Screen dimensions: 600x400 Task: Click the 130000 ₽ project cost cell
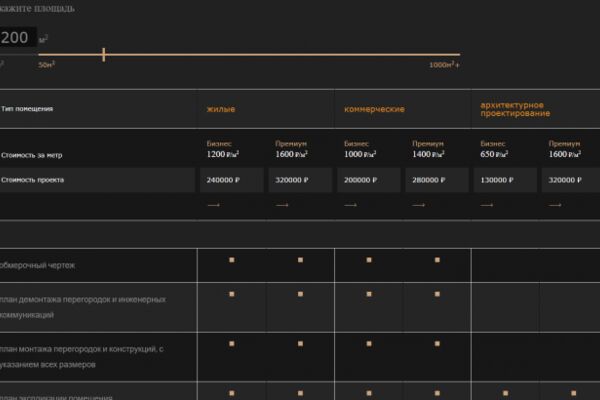505,180
